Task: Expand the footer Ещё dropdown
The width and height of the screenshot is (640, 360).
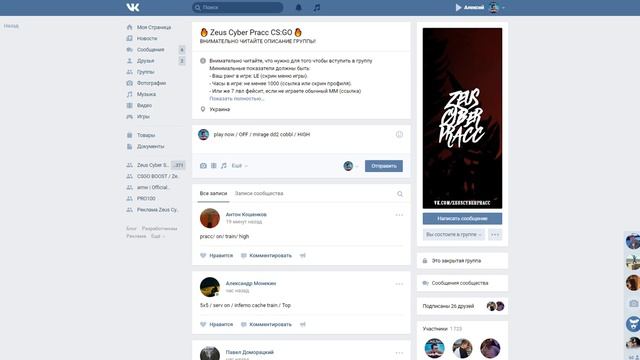Action: [x=158, y=236]
